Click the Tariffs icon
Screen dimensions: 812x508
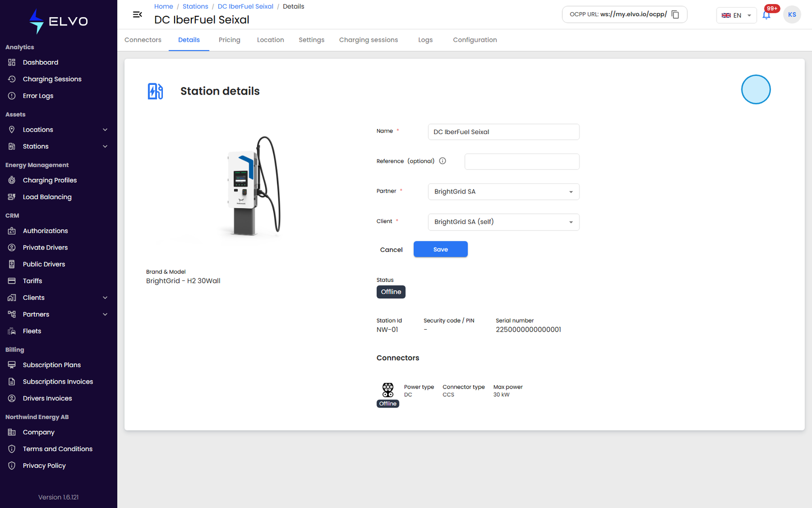[12, 281]
